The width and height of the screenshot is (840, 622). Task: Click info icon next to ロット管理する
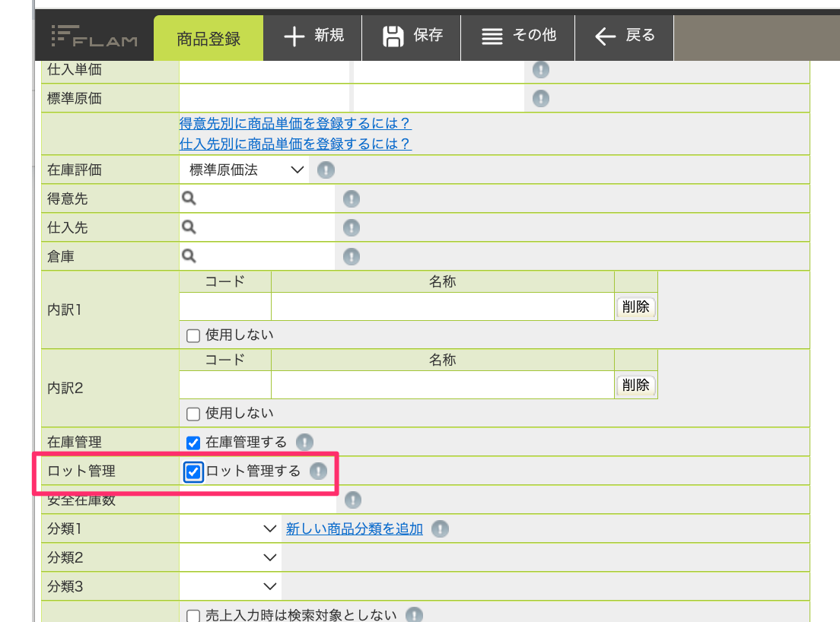click(318, 471)
